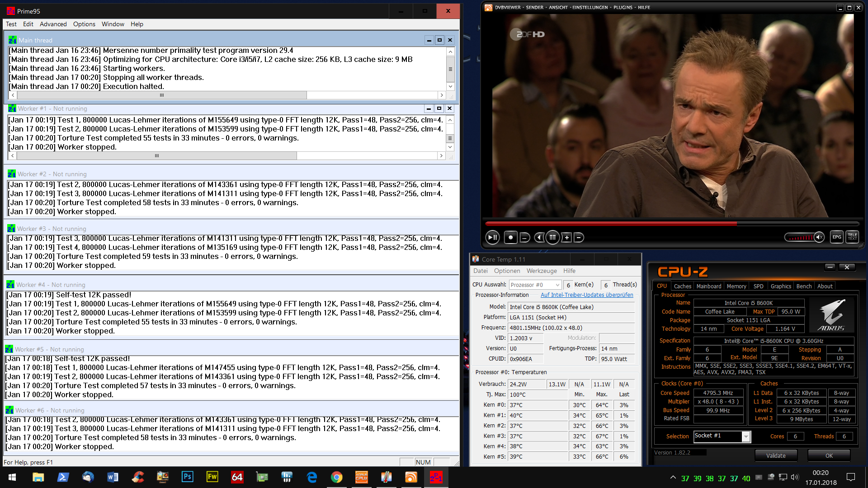Expand the Prozessor #0 dropdown

557,285
